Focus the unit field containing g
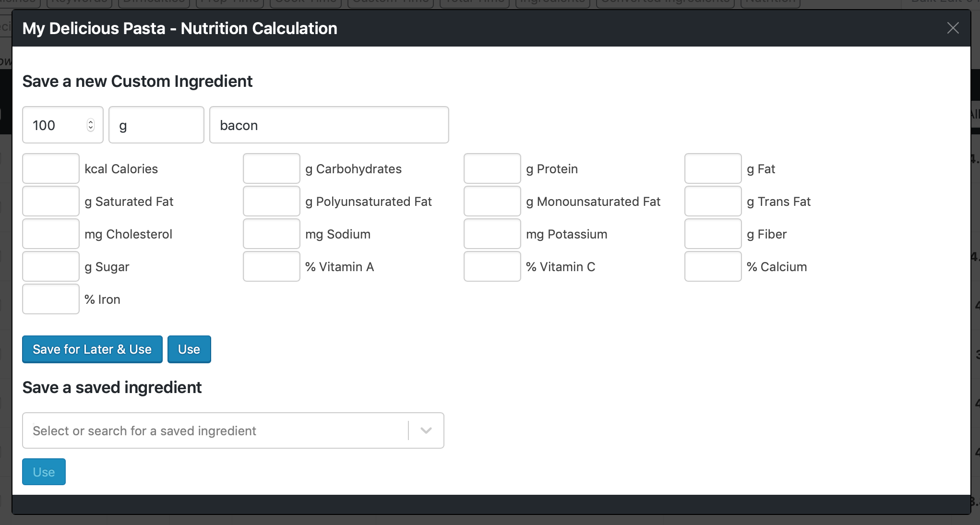This screenshot has width=980, height=525. click(x=156, y=125)
